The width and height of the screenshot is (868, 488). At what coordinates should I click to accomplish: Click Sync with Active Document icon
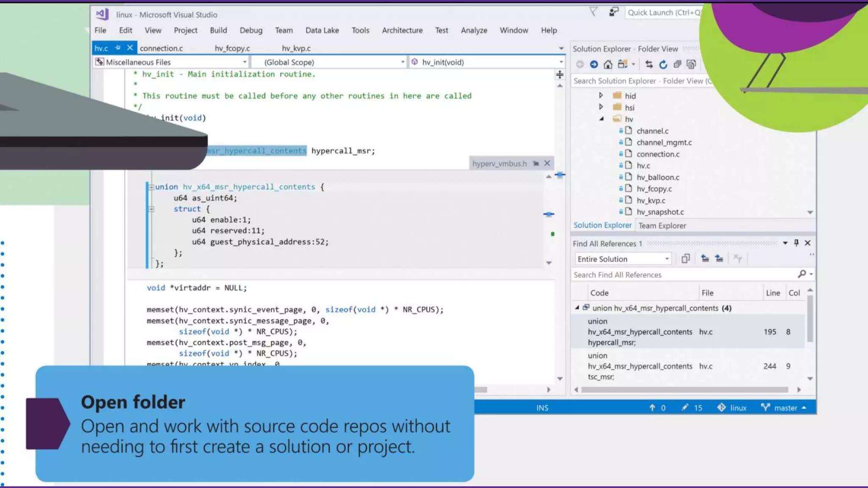pos(649,64)
